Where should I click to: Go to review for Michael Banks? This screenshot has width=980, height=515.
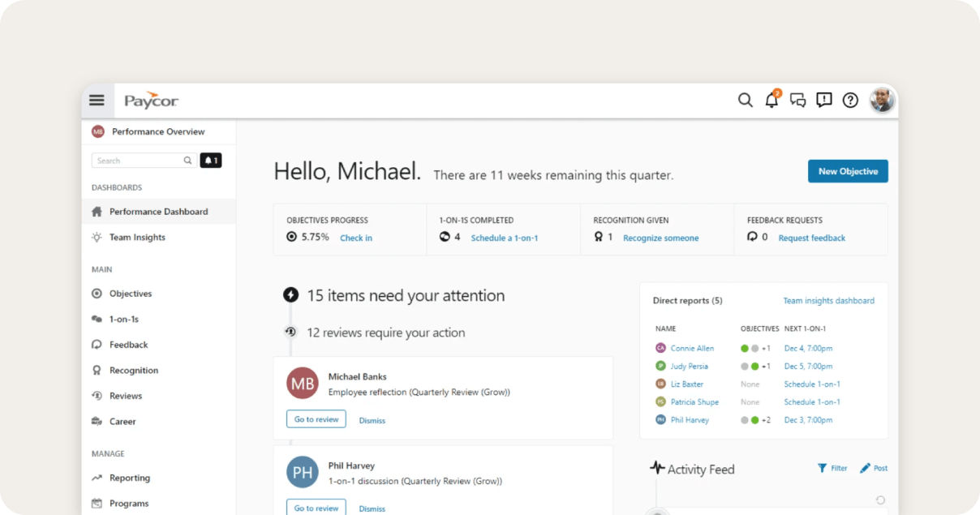tap(316, 419)
